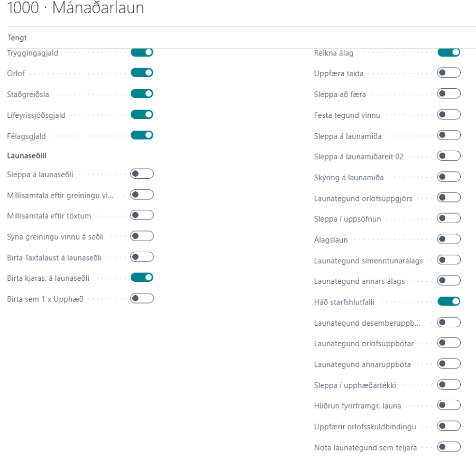
Task: Turn off the Orlof switch
Action: click(142, 73)
